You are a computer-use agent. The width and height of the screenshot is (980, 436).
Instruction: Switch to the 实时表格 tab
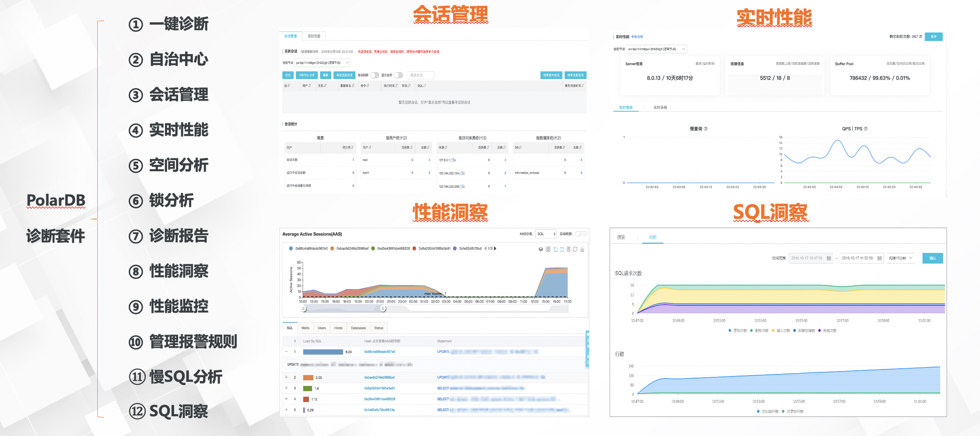pos(660,108)
